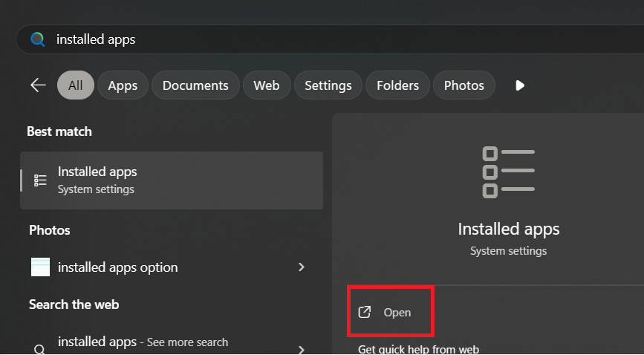Click the "installed apps option" photo thumbnail
Screen dimensions: 644x355
pos(40,267)
